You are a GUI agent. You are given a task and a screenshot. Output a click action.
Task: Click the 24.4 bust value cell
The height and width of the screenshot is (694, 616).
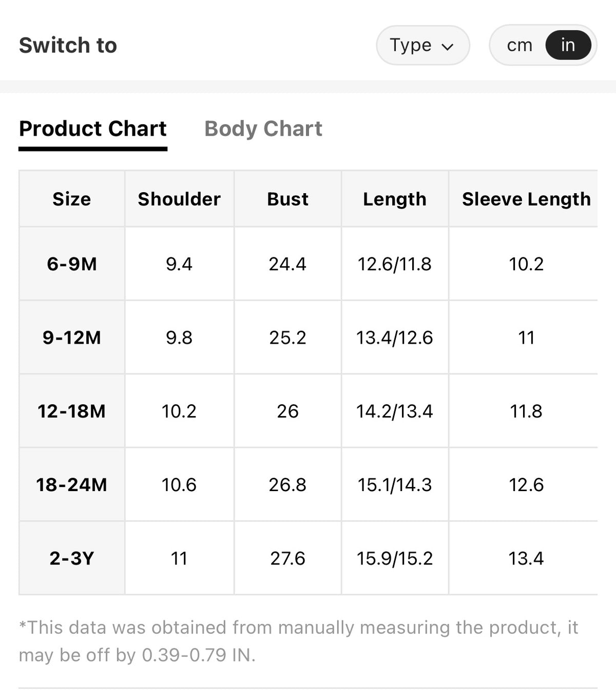coord(287,264)
